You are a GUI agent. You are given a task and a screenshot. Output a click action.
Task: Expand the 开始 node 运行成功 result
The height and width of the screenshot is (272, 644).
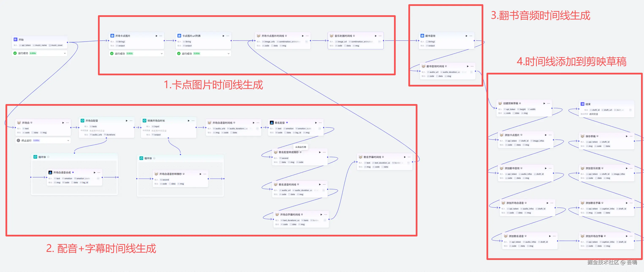tap(65, 53)
